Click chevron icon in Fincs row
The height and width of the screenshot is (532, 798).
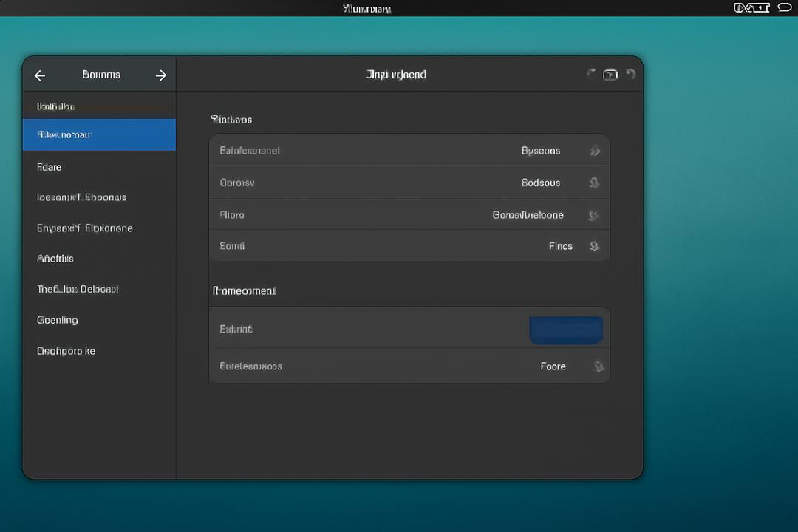tap(594, 246)
